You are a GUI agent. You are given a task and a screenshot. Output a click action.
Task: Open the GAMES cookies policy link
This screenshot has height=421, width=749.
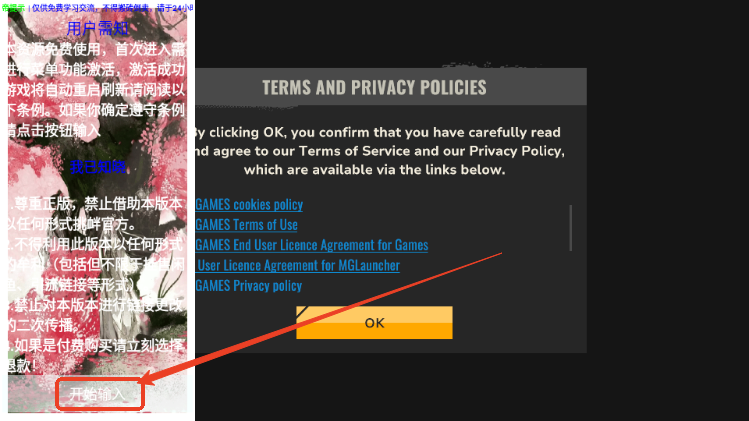click(249, 205)
